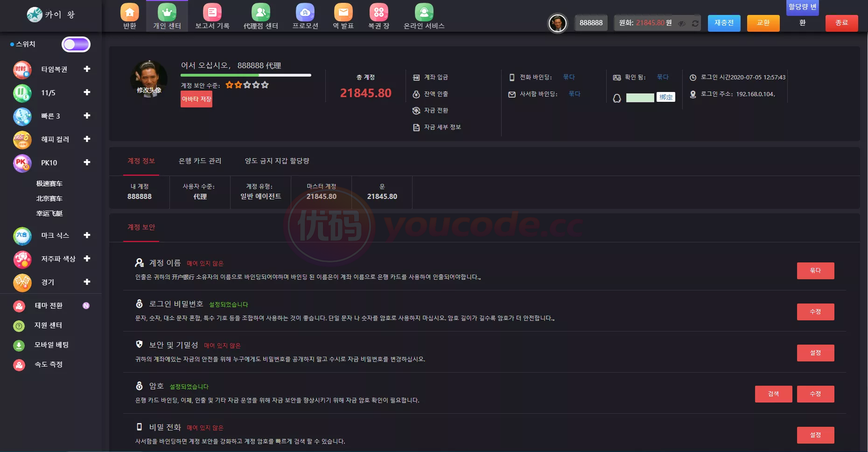Open the 프로모션 icon
The width and height of the screenshot is (868, 452).
(x=305, y=13)
